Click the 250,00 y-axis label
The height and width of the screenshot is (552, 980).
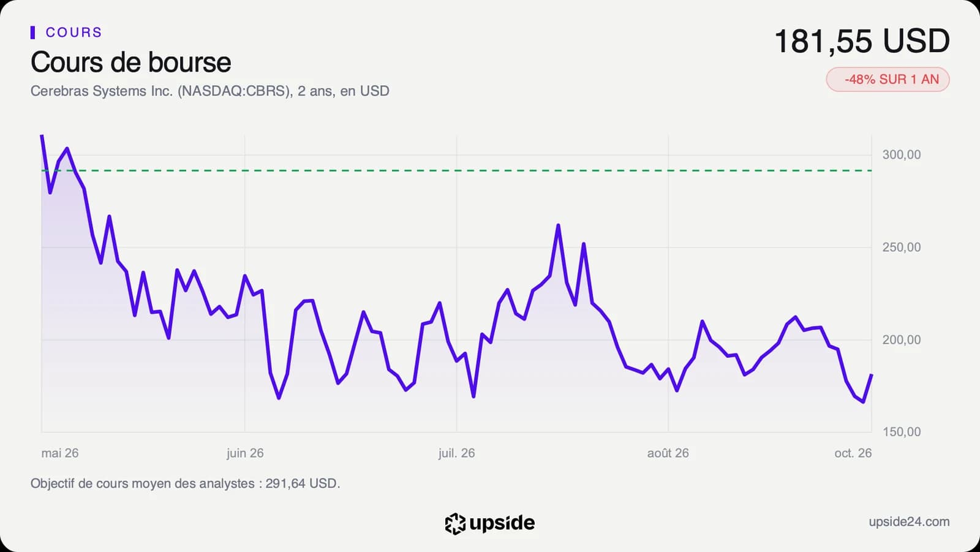901,248
